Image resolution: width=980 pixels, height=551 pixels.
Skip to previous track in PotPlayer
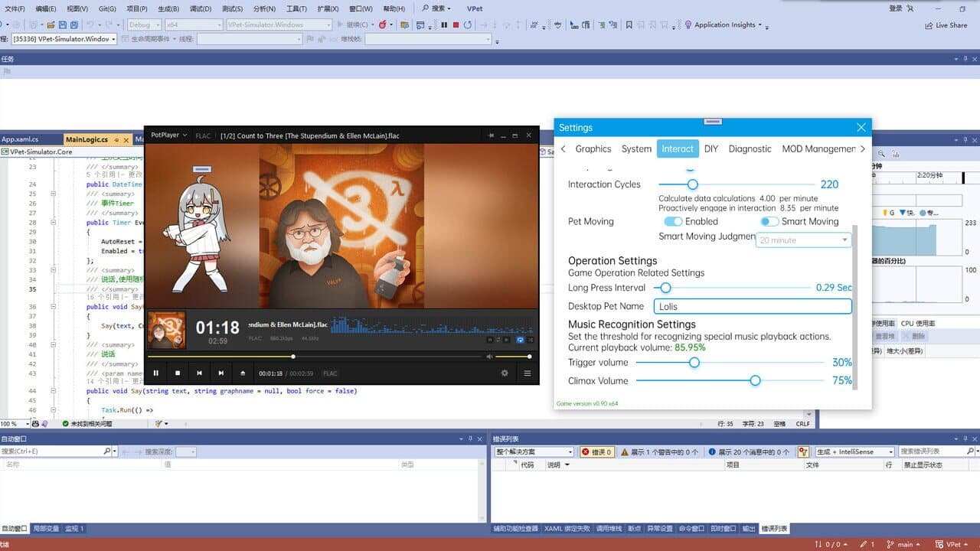199,373
